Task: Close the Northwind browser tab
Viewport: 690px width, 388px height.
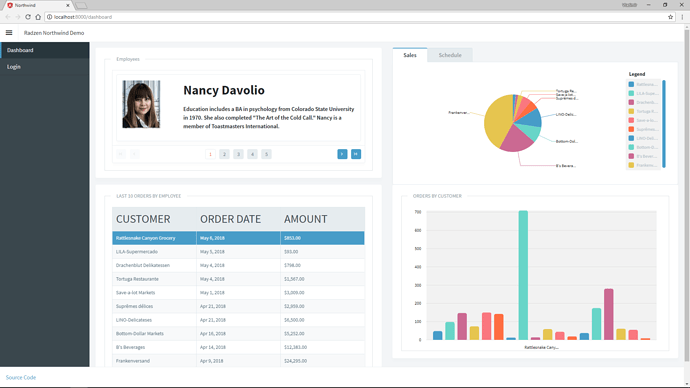Action: tap(68, 5)
